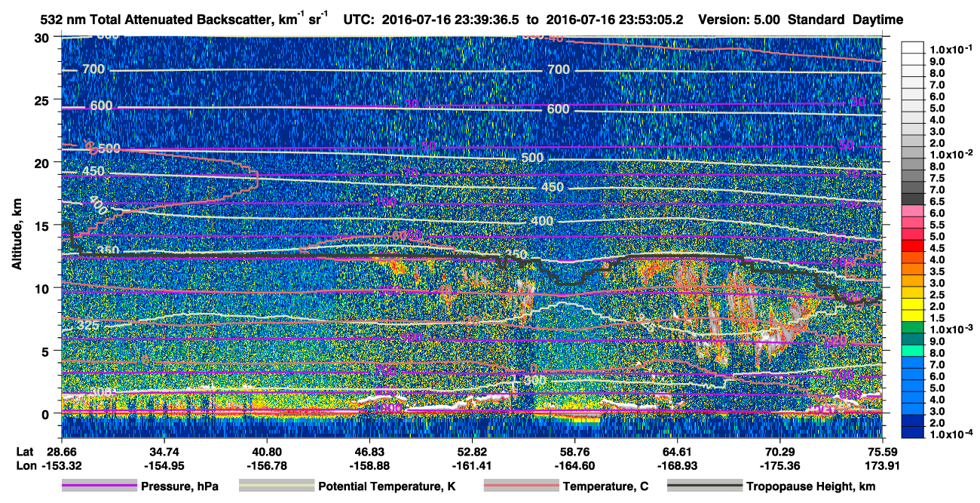The image size is (980, 503).
Task: Click the latitude value '64.61'
Action: tap(677, 451)
